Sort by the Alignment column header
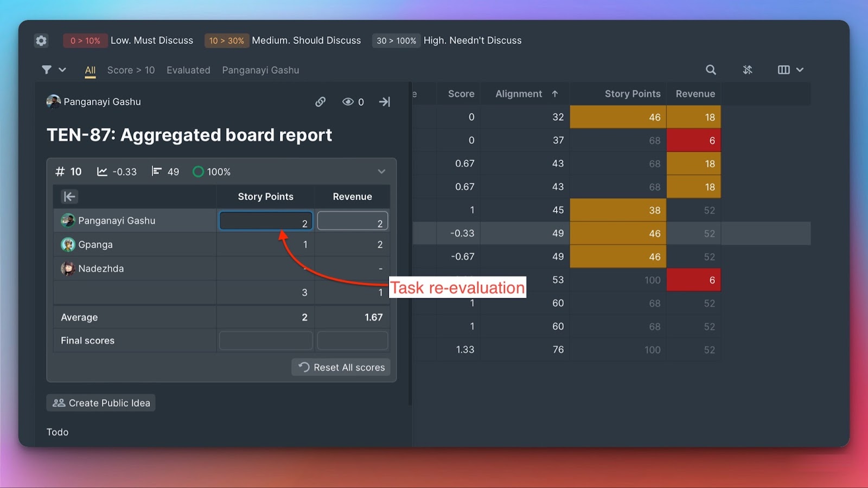 tap(519, 94)
